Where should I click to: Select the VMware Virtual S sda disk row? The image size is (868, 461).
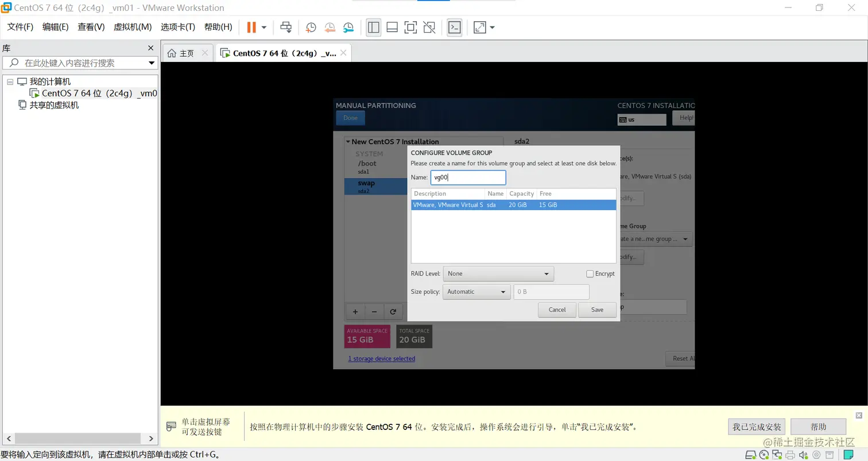coord(514,205)
